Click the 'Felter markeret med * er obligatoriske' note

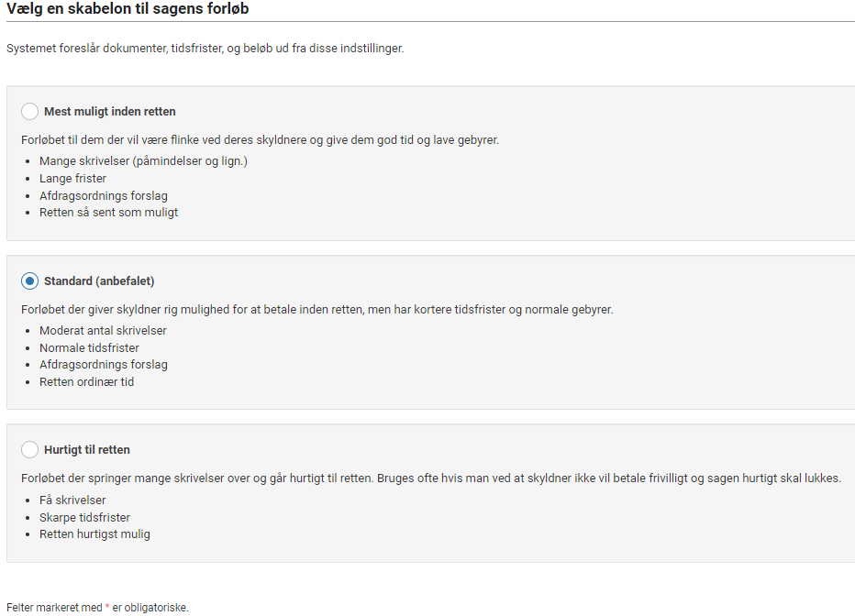97,607
